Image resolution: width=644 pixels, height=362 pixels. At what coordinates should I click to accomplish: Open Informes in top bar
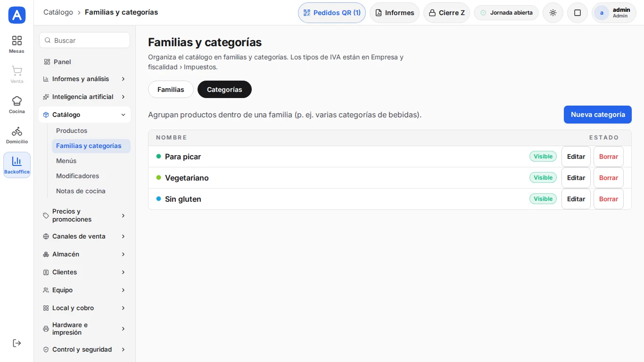tap(395, 13)
